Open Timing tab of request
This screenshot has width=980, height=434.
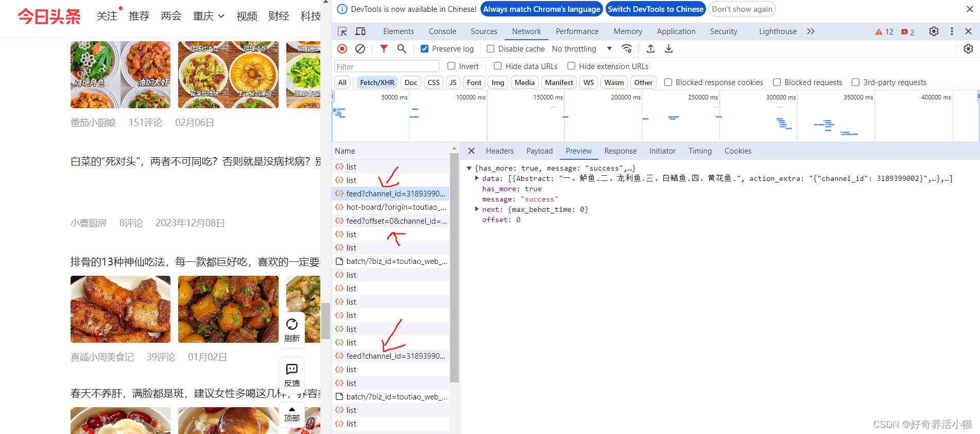coord(700,151)
